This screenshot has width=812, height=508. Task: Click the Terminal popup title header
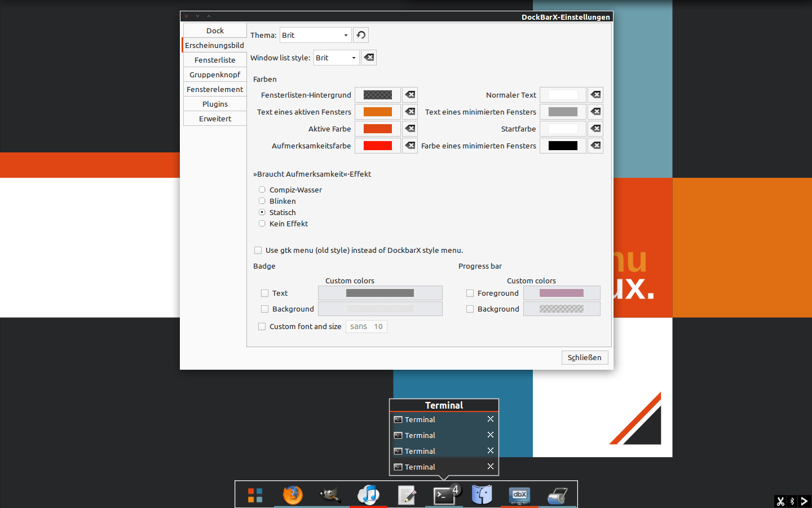[444, 405]
